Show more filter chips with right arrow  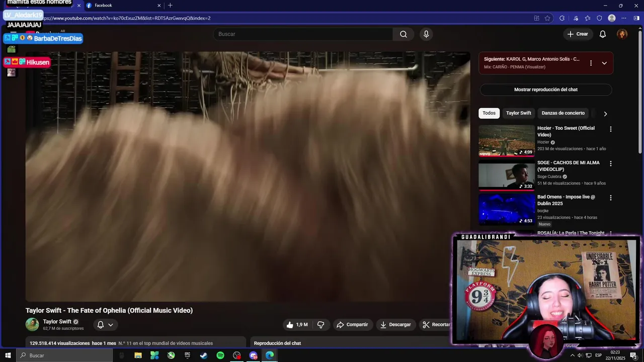point(605,114)
